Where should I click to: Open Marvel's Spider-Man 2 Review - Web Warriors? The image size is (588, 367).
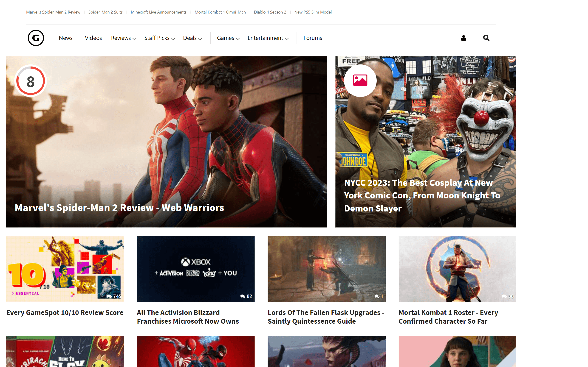click(119, 208)
